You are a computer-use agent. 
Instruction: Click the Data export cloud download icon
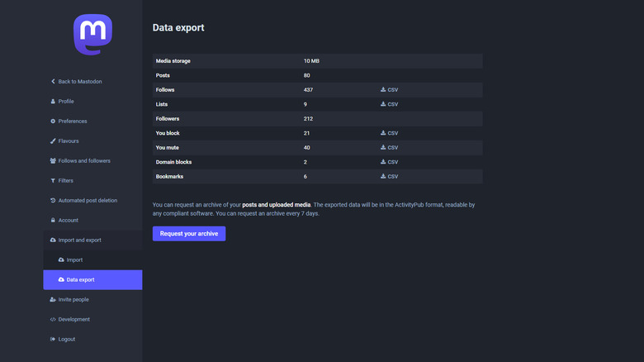(x=61, y=279)
